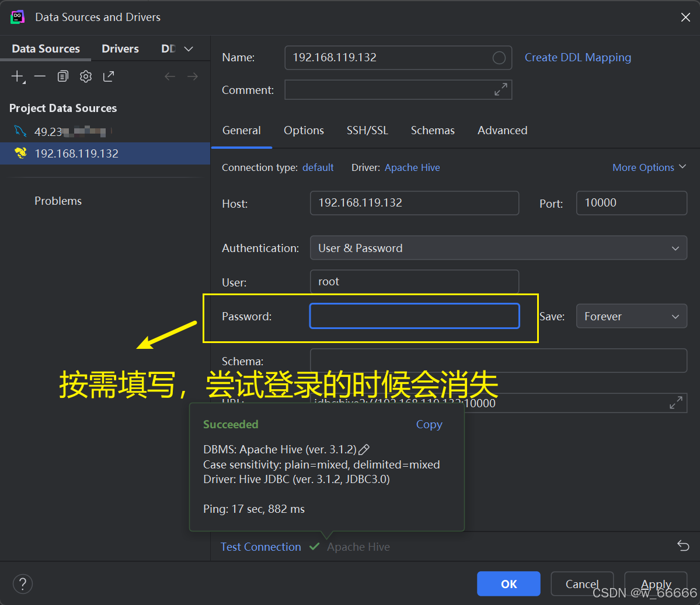
Task: Confirm with the OK button
Action: pyautogui.click(x=509, y=583)
